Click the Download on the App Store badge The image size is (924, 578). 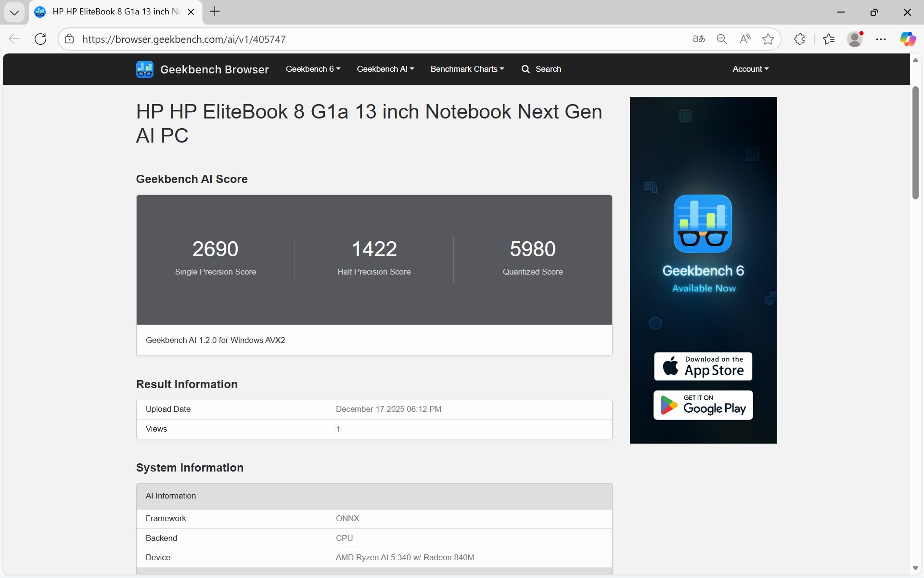click(x=702, y=366)
